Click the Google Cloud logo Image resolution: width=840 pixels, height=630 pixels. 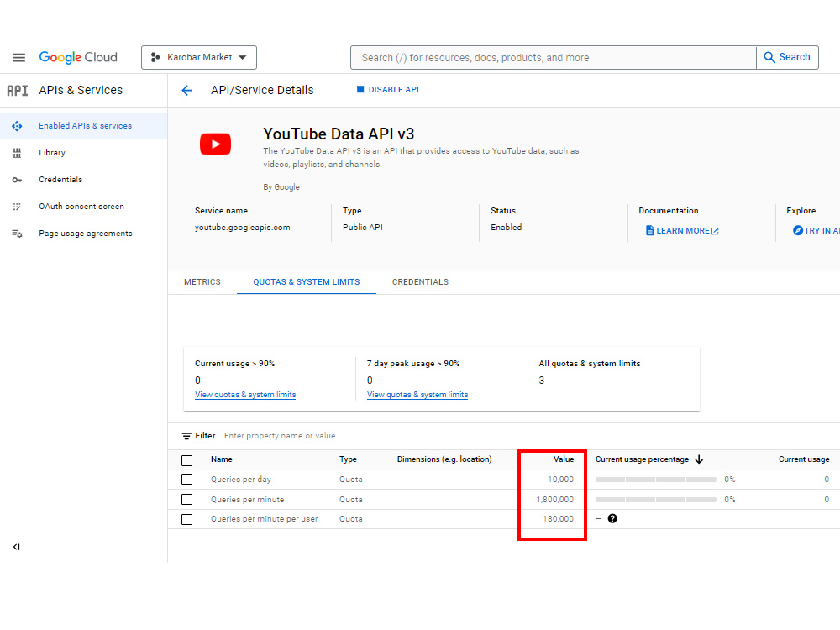78,57
